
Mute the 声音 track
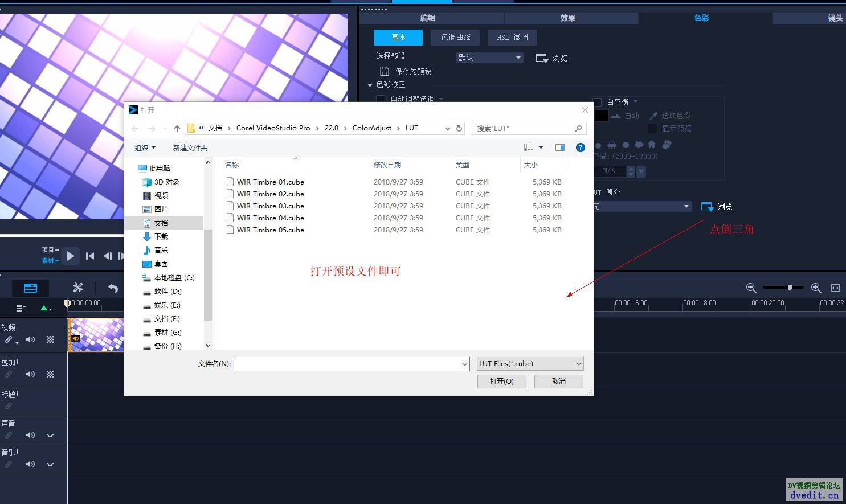pos(30,435)
